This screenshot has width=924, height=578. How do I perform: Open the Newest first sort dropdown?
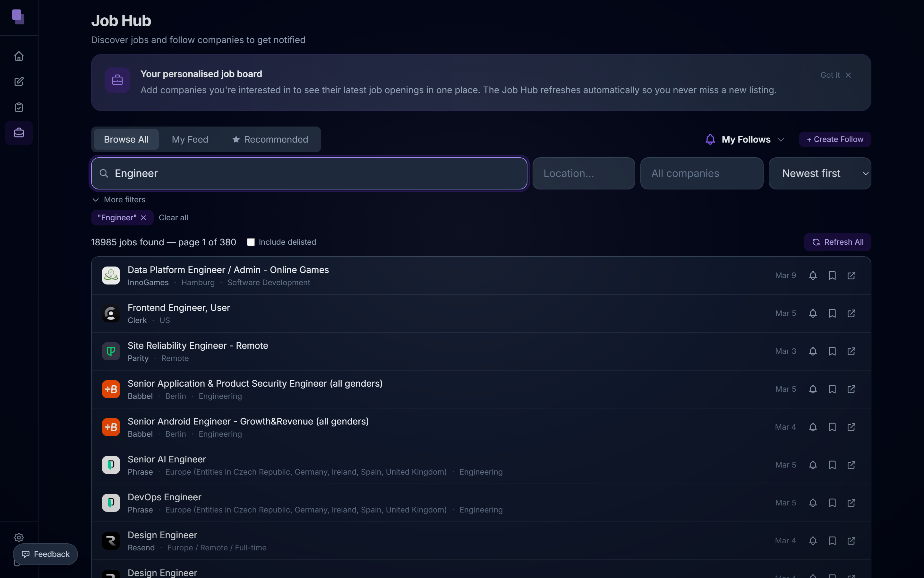click(x=820, y=173)
